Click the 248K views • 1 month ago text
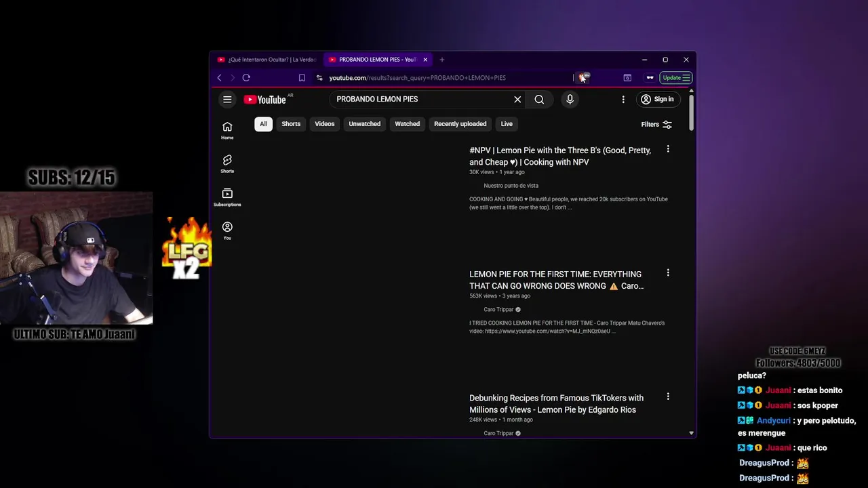 tap(501, 420)
